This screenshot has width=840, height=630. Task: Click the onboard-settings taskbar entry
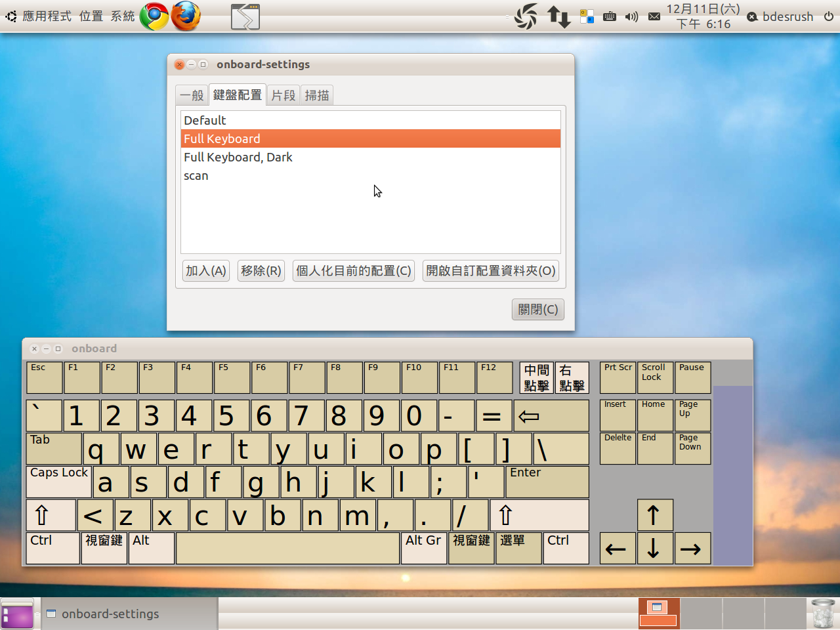(129, 614)
